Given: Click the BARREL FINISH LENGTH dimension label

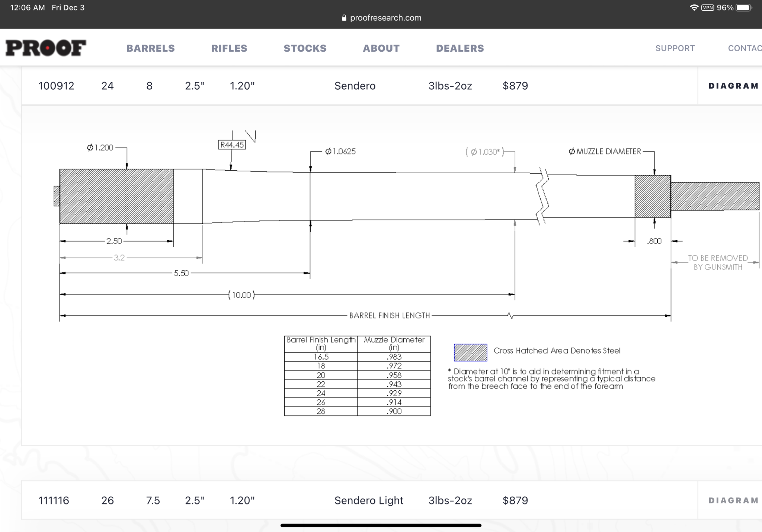Looking at the screenshot, I should click(x=390, y=316).
